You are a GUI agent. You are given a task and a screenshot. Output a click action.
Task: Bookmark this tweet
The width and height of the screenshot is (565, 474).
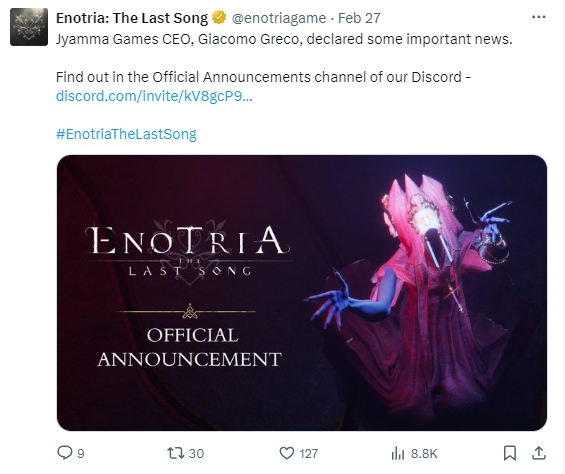click(x=510, y=453)
